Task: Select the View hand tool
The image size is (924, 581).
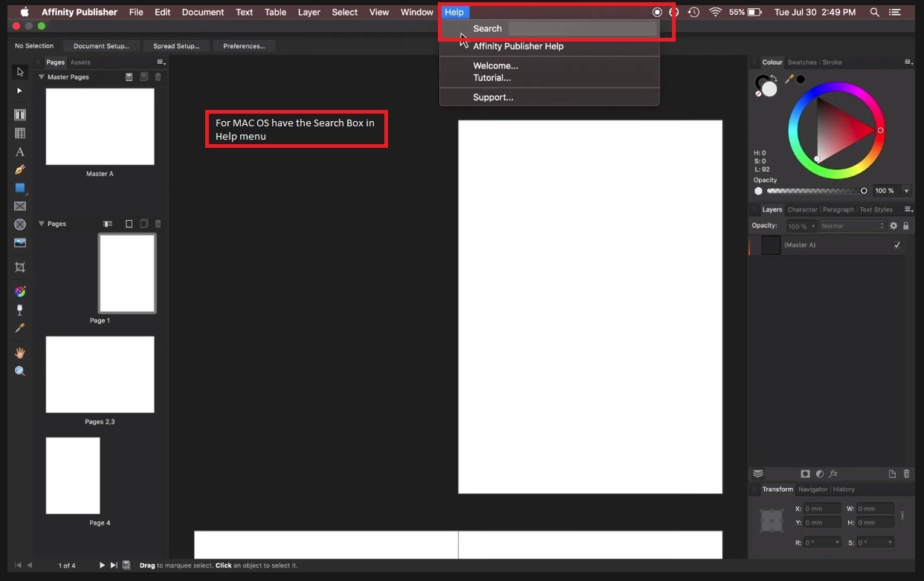Action: (20, 353)
